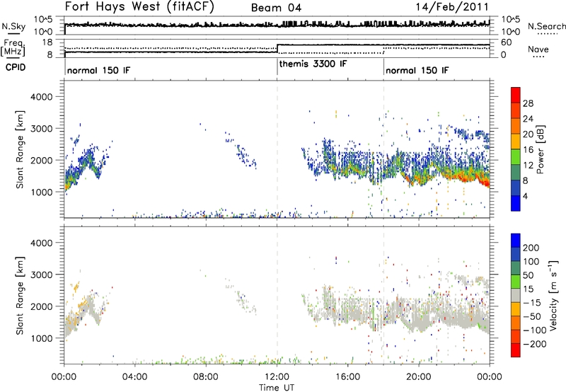Image resolution: width=566 pixels, height=392 pixels.
Task: Click the '60' Nave axis label
Action: tap(507, 42)
